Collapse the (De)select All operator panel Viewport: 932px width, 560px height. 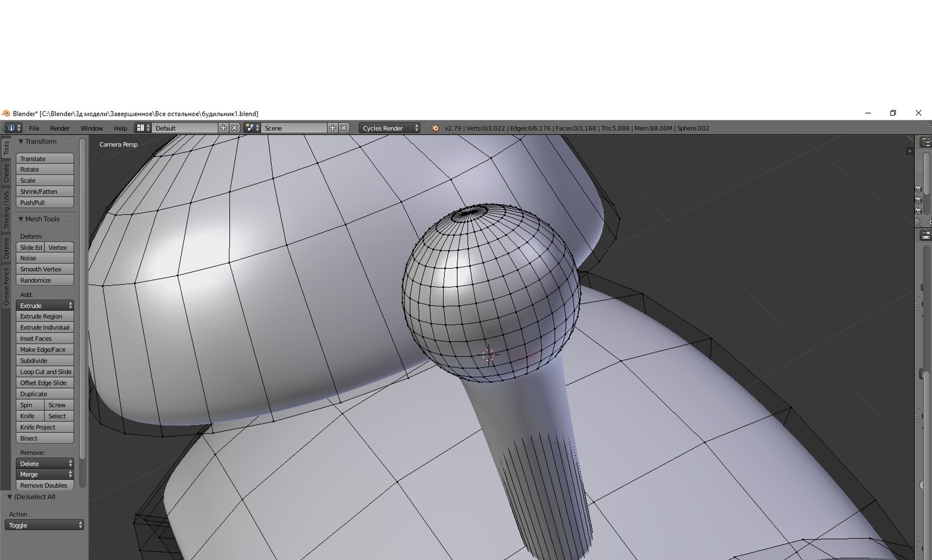[9, 497]
